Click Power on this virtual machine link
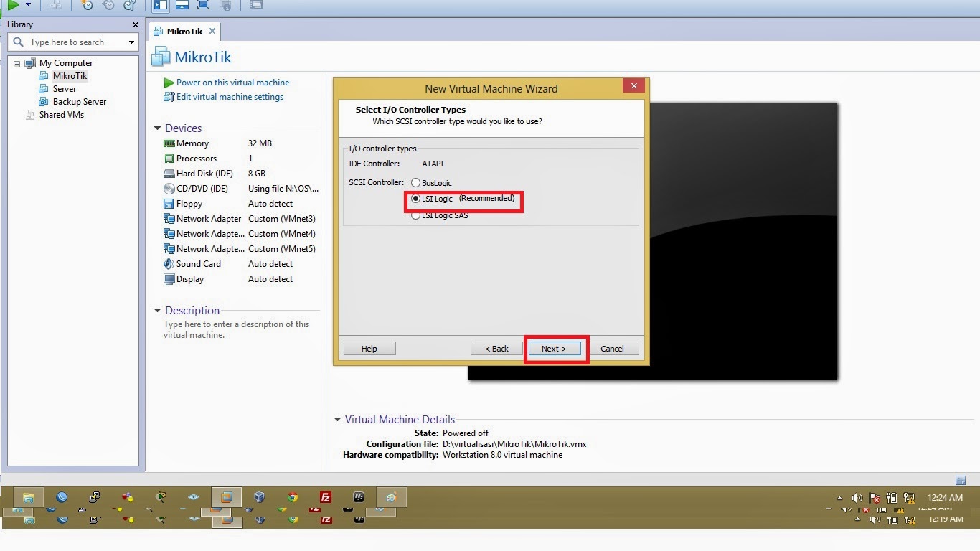The height and width of the screenshot is (551, 980). [x=232, y=83]
